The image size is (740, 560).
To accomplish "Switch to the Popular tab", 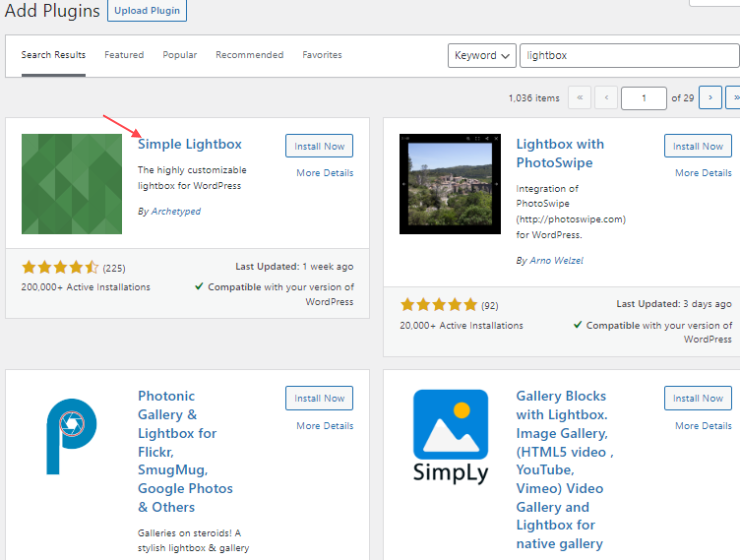I will tap(180, 55).
